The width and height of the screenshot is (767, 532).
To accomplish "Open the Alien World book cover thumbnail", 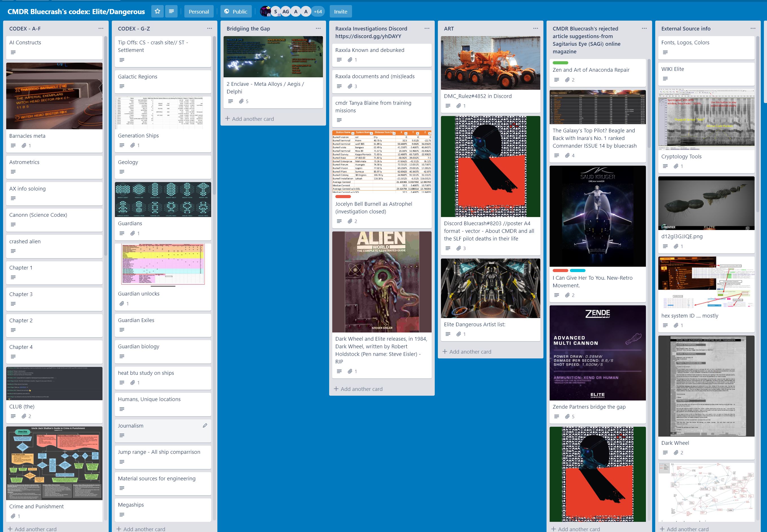I will point(382,282).
